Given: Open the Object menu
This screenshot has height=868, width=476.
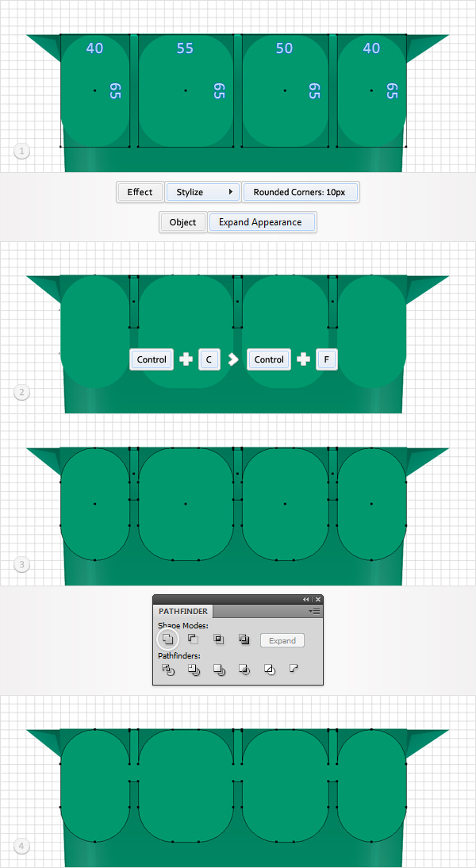Looking at the screenshot, I should pos(183,222).
